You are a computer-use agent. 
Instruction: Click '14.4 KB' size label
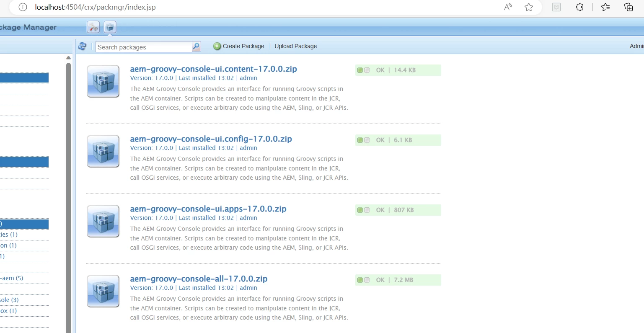click(405, 70)
